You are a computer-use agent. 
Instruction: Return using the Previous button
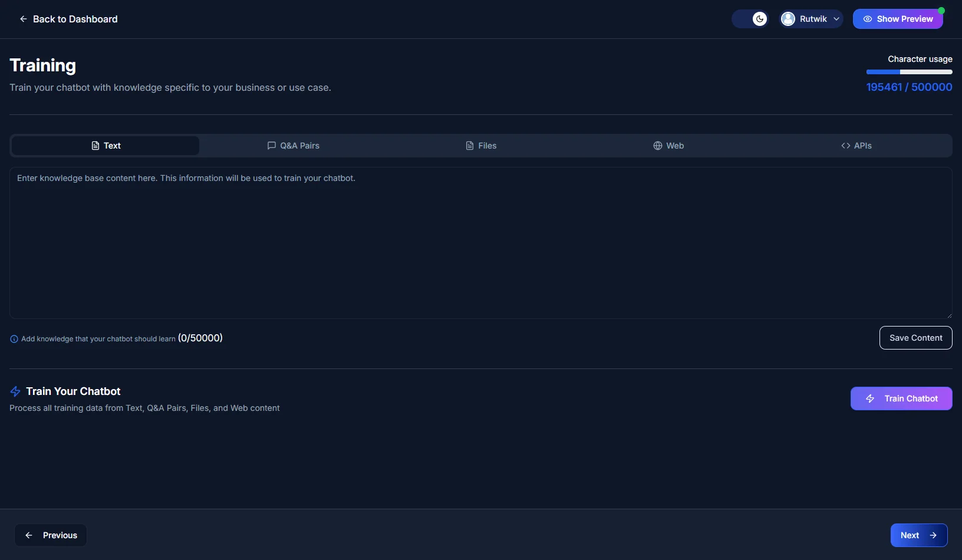coord(51,535)
